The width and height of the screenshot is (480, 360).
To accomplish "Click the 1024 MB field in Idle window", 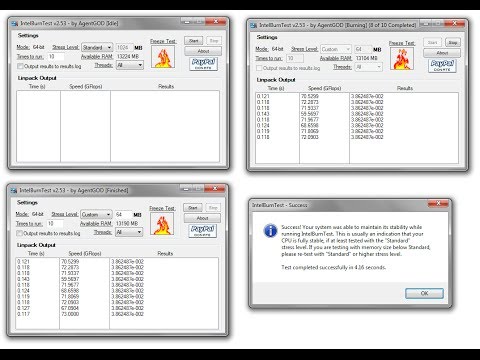I will pyautogui.click(x=124, y=47).
